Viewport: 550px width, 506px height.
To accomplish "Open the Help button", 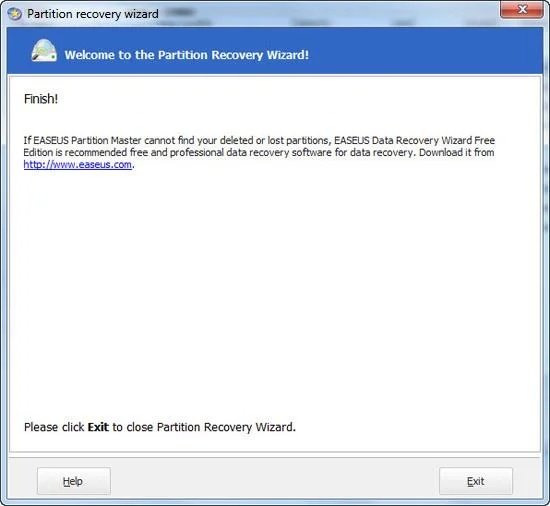I will pyautogui.click(x=74, y=481).
